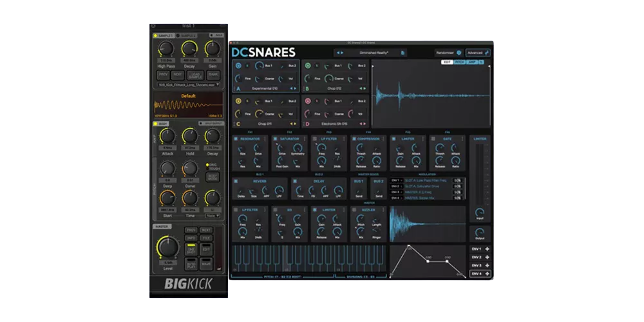The image size is (644, 322).
Task: Click the peak point of the envelope graph
Action: coord(409,249)
